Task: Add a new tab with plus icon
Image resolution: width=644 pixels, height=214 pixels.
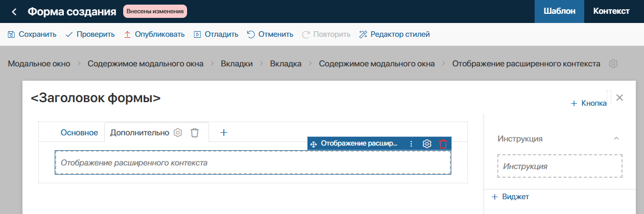Action: coord(223,133)
